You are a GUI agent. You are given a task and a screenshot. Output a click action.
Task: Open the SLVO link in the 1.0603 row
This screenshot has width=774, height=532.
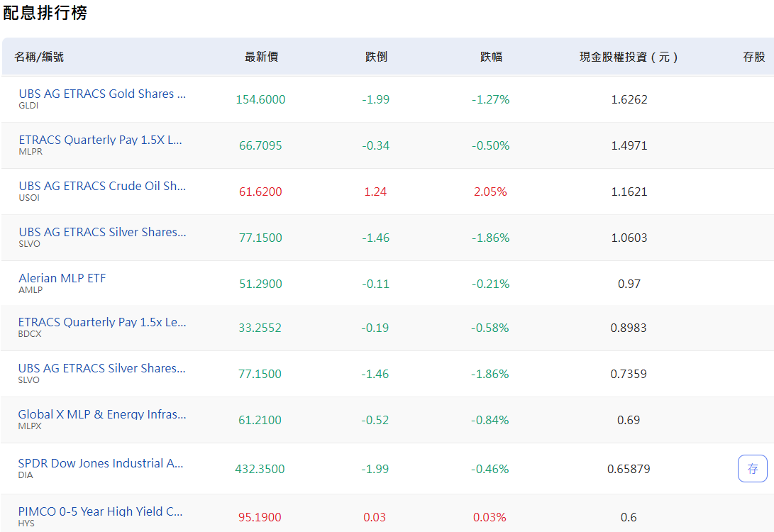coord(102,232)
